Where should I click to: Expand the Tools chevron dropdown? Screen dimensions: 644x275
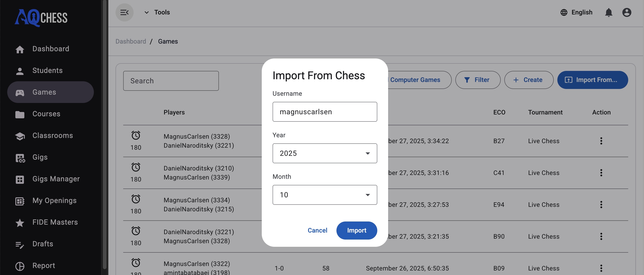[146, 12]
